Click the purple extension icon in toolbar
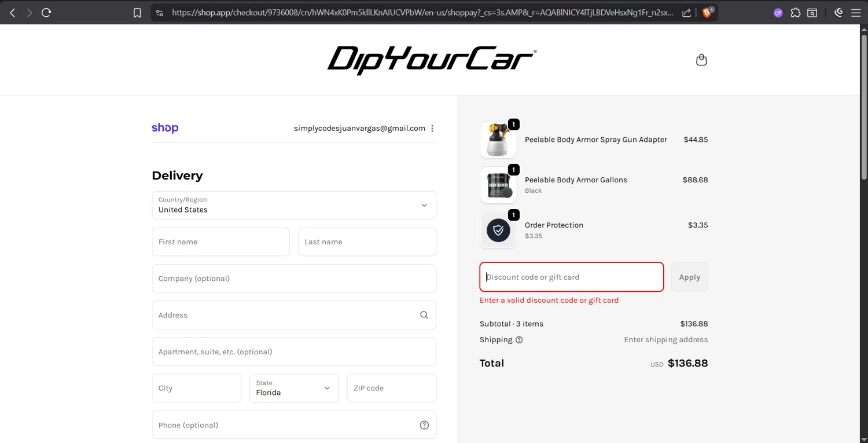This screenshot has height=443, width=868. click(778, 13)
